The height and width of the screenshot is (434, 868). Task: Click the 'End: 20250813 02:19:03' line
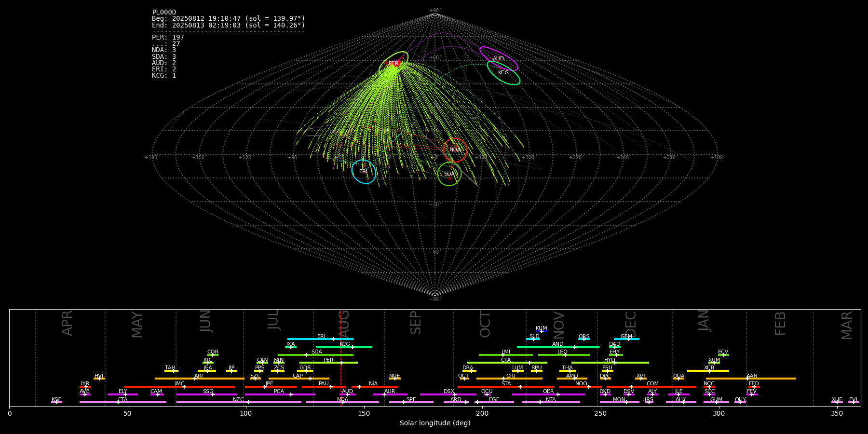click(229, 25)
